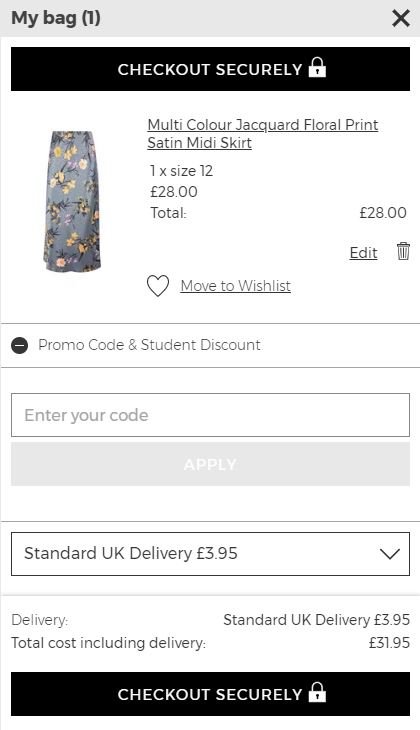Focus the Enter your code field

click(210, 415)
